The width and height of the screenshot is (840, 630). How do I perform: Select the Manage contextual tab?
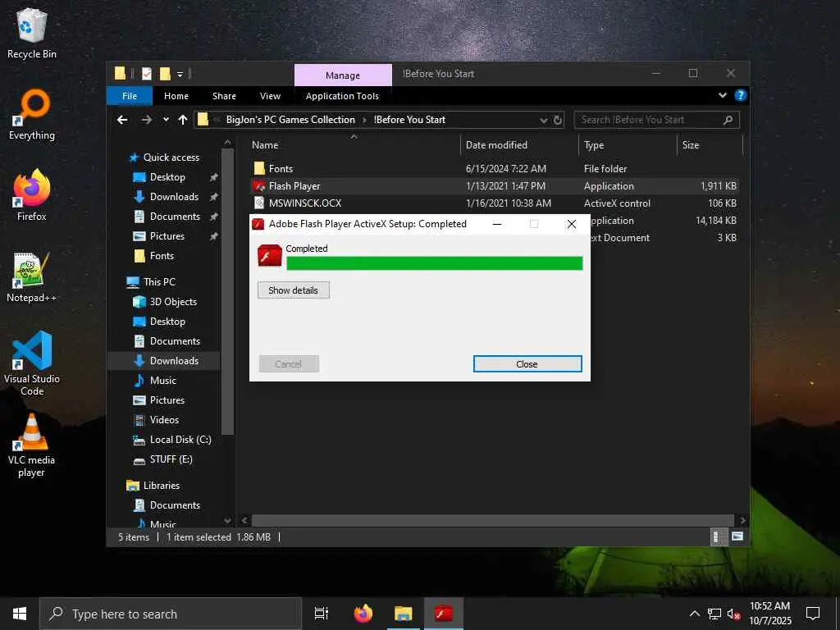click(x=343, y=75)
